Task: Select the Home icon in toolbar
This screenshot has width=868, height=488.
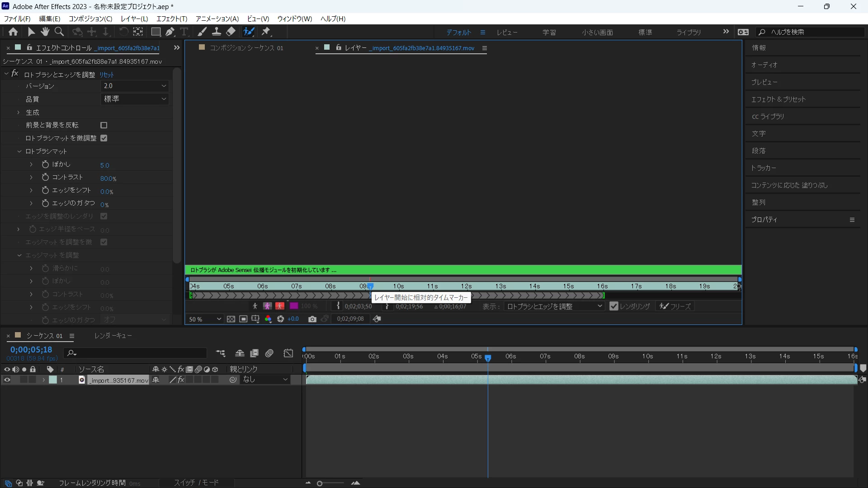Action: point(13,32)
